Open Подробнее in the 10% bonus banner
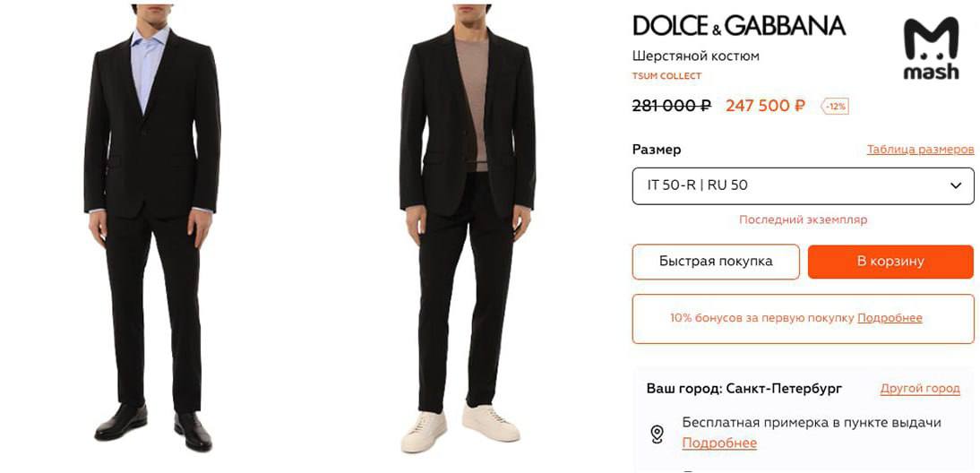The width and height of the screenshot is (980, 473). (x=890, y=318)
